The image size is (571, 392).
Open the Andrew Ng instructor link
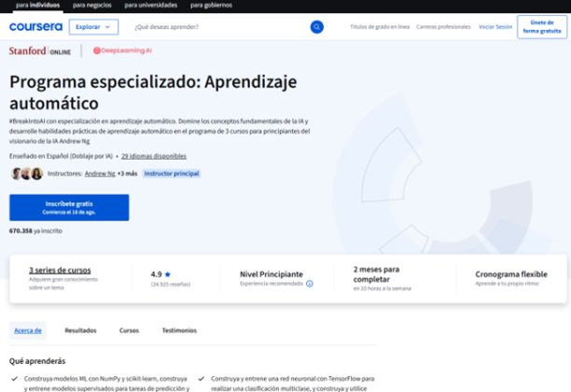click(100, 174)
